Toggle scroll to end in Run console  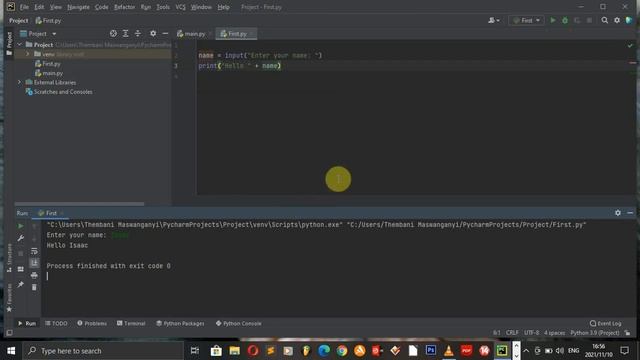click(34, 263)
